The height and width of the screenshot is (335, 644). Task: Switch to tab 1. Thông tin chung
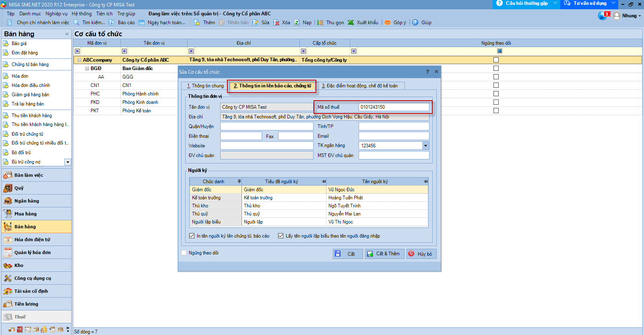click(x=205, y=86)
